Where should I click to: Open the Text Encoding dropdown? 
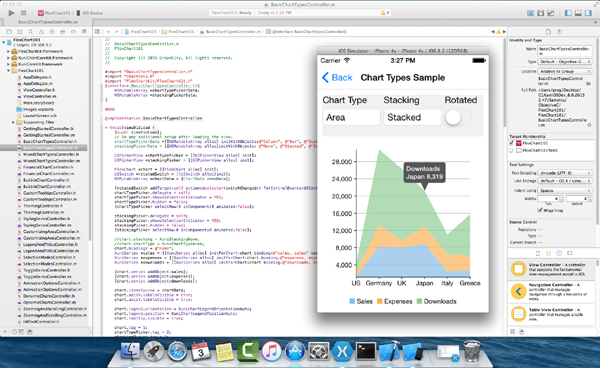pyautogui.click(x=564, y=173)
